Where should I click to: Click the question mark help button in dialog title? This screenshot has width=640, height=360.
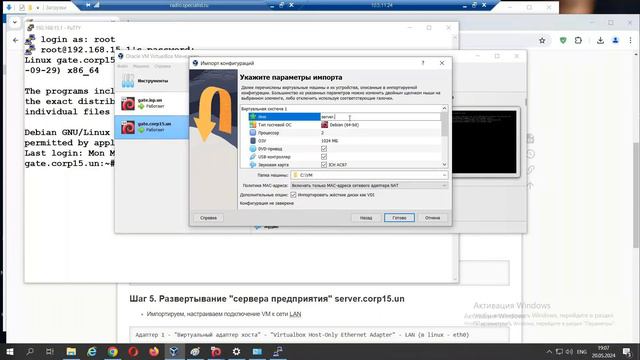(423, 63)
